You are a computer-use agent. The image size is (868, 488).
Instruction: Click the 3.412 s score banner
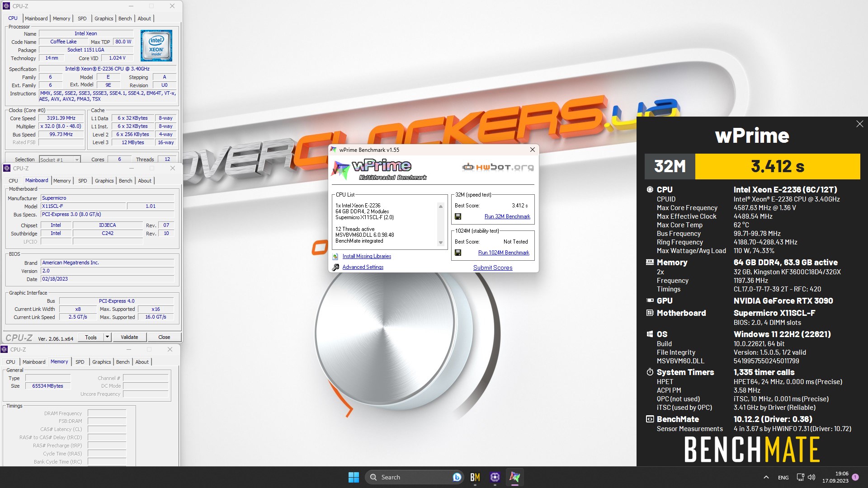[777, 166]
